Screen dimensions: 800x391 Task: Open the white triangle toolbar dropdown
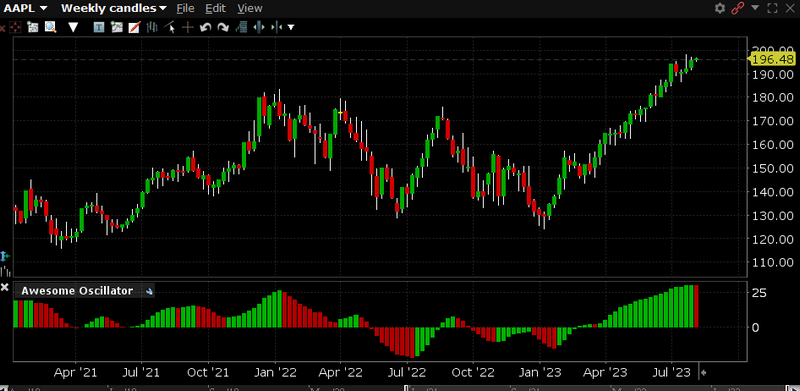point(73,27)
